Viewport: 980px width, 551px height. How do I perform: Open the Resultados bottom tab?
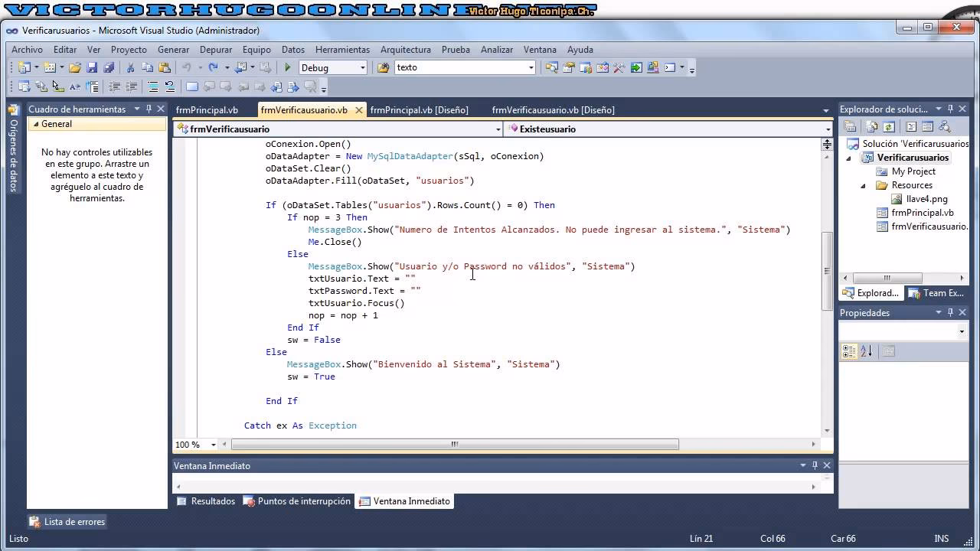[x=206, y=501]
